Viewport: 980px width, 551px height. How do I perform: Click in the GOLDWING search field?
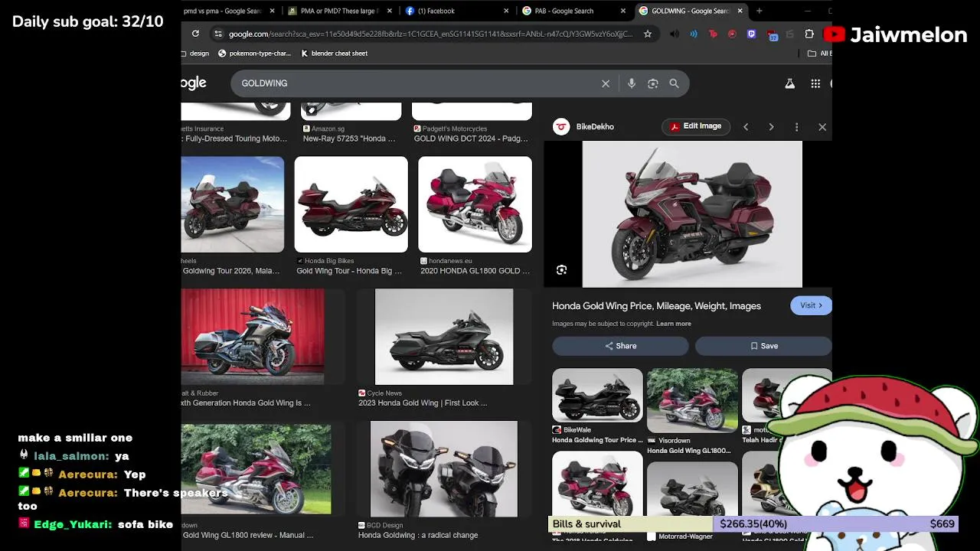click(x=417, y=83)
